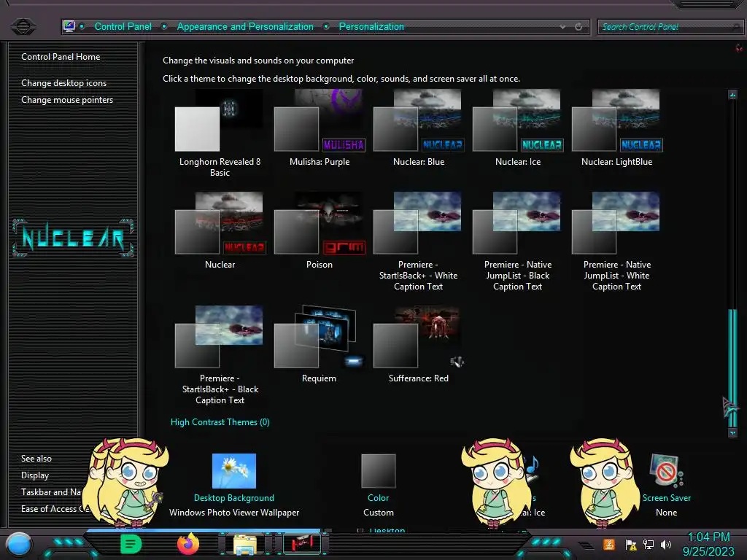This screenshot has width=747, height=560.
Task: Open the Action Center flag icon
Action: 631,544
